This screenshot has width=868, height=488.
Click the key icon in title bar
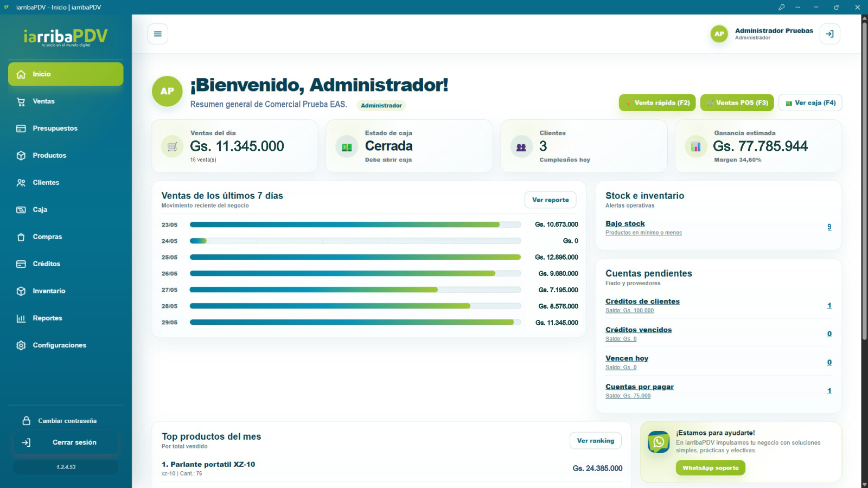tap(781, 7)
